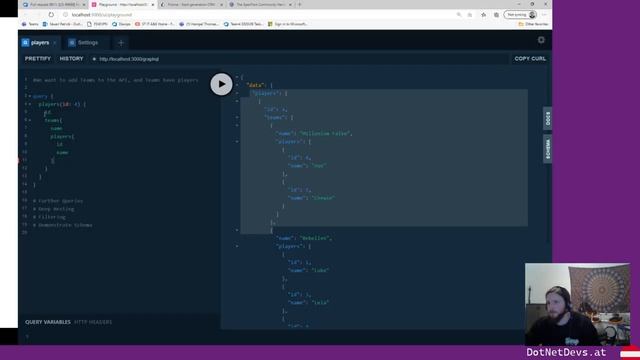
Task: Edit the GraphQL endpoint URL field
Action: point(298,59)
